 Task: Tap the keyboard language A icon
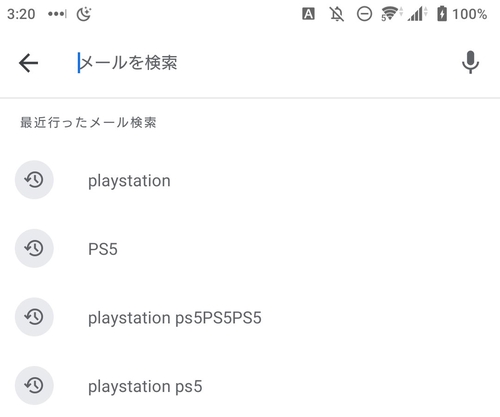click(x=308, y=14)
